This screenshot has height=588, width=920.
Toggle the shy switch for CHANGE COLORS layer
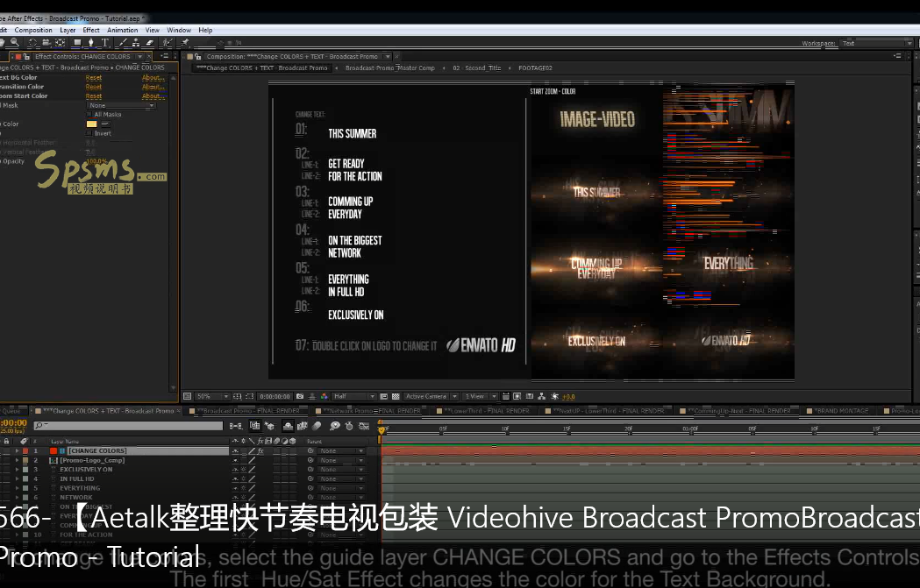click(x=235, y=451)
